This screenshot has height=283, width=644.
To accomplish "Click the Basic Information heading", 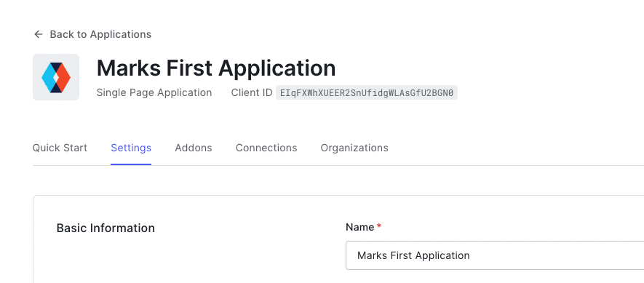I will tap(106, 228).
